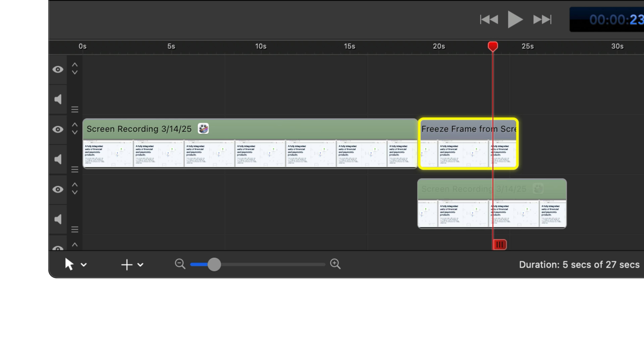
Task: Mute the Screen Recording main track audio
Action: (x=58, y=159)
